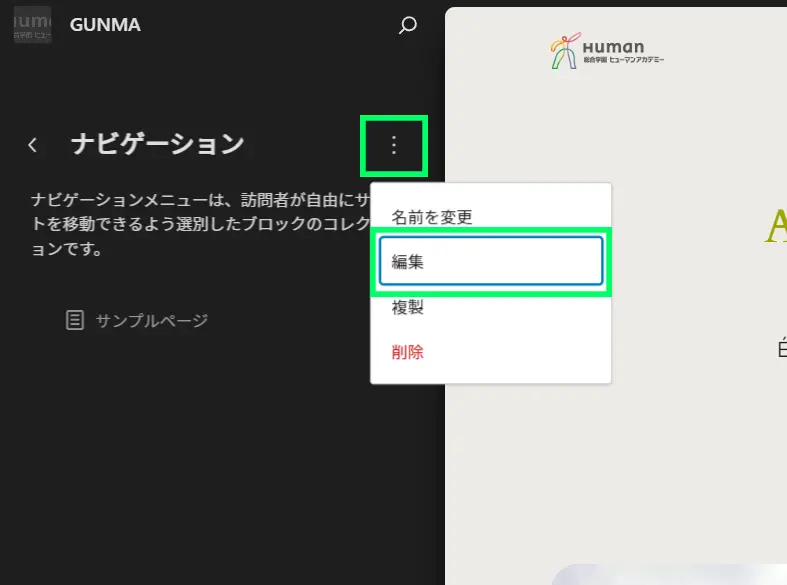Click the page icon beside サンプルページ
This screenshot has height=585, width=787.
click(x=74, y=320)
